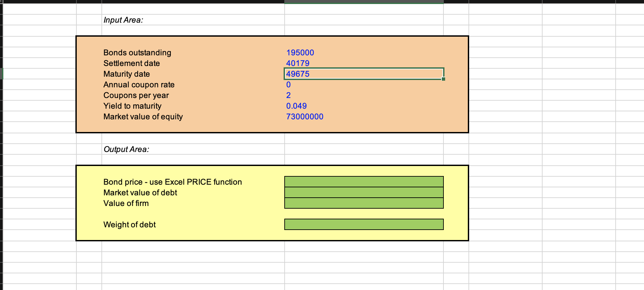The height and width of the screenshot is (290, 644).
Task: Click the green Weight of debt cell
Action: point(364,224)
